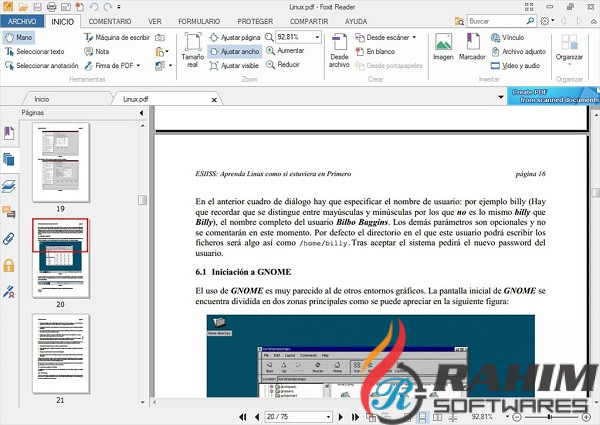Click the Create PDF from scanned documents banner
Viewport: 600px width, 425px height.
(x=553, y=96)
